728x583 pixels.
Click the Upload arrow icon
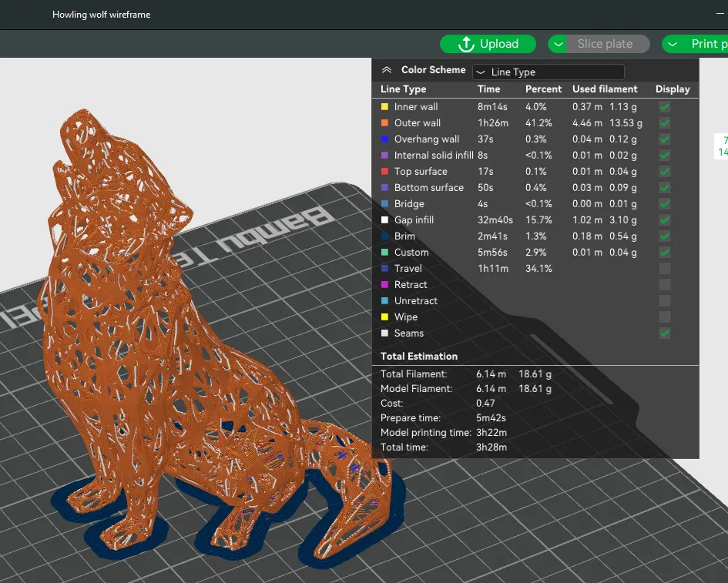click(466, 44)
